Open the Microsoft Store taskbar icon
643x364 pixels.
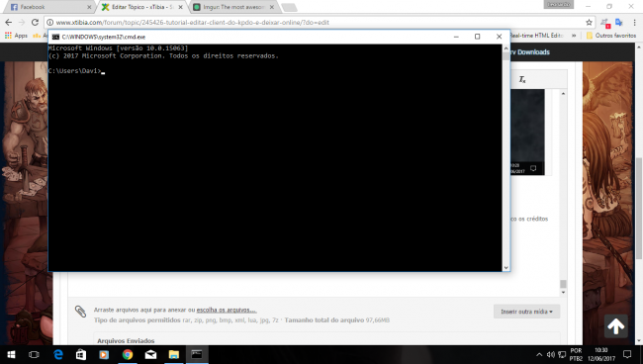point(81,354)
